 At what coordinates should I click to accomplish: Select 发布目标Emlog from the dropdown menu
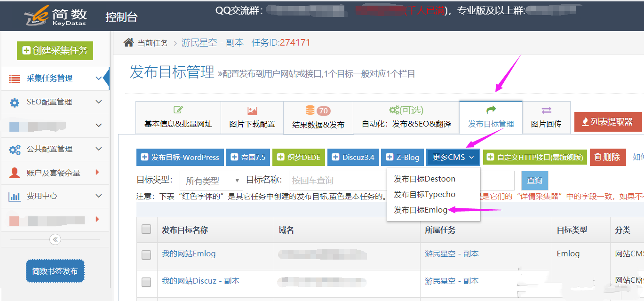point(421,210)
